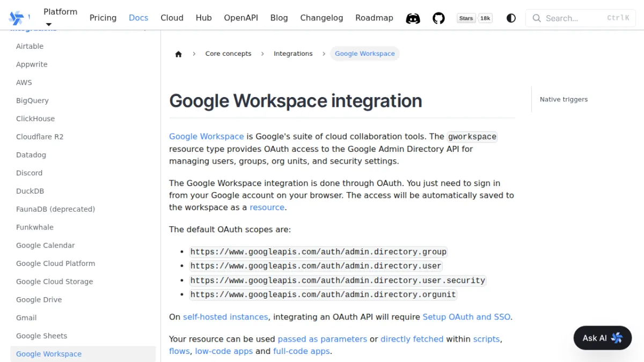Viewport: 644px width, 362px height.
Task: Click the Google Workspace integration heading
Action: coord(296,101)
